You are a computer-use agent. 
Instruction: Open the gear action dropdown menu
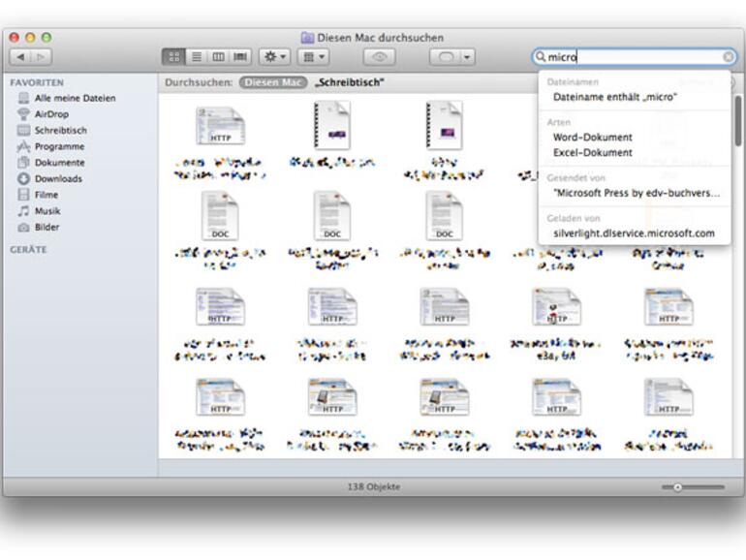[274, 57]
